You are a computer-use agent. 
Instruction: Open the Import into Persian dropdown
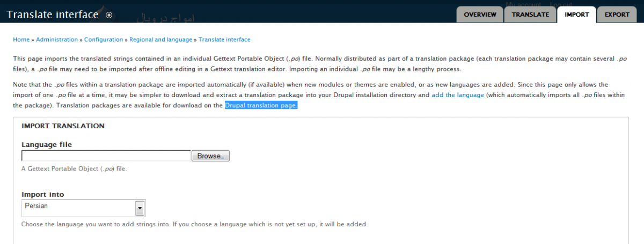(x=83, y=208)
